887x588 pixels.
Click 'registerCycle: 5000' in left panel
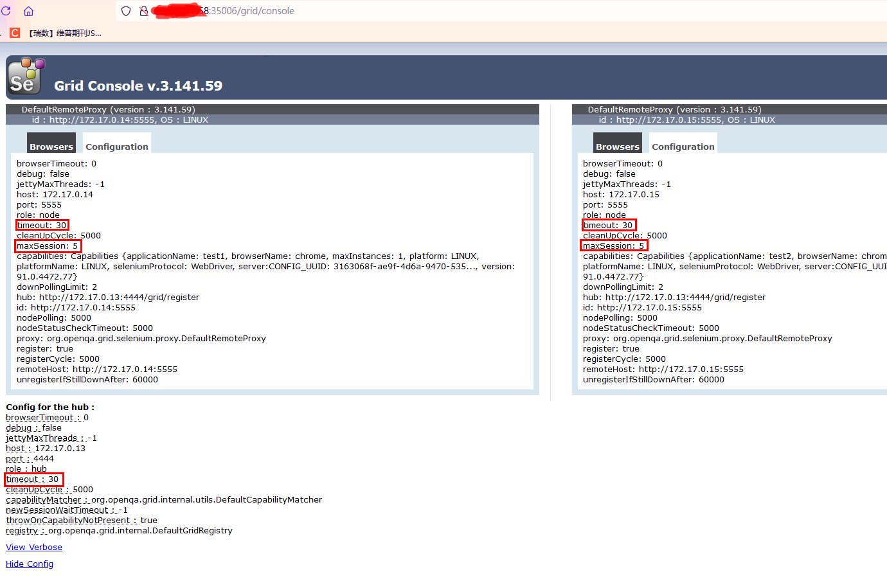[58, 359]
